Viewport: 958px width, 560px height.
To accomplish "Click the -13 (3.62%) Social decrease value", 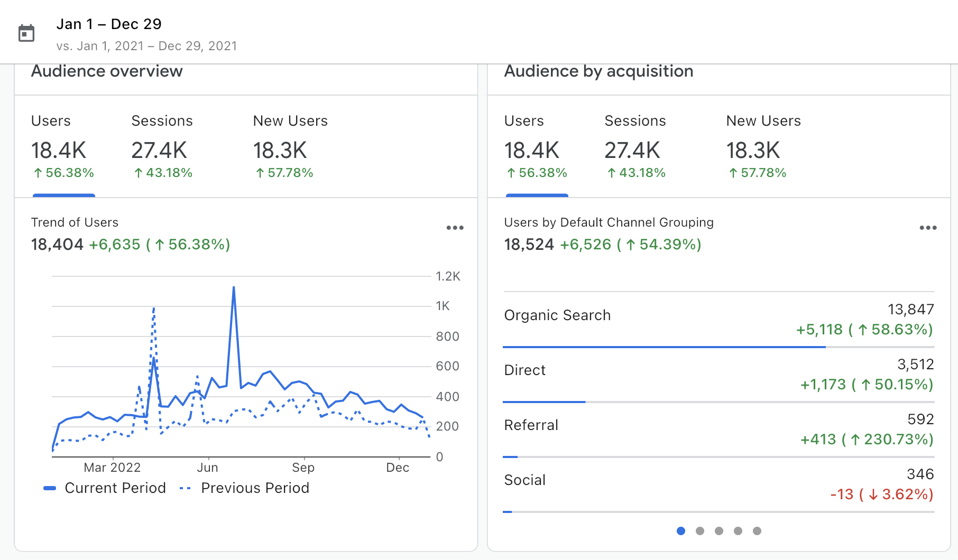I will 882,494.
